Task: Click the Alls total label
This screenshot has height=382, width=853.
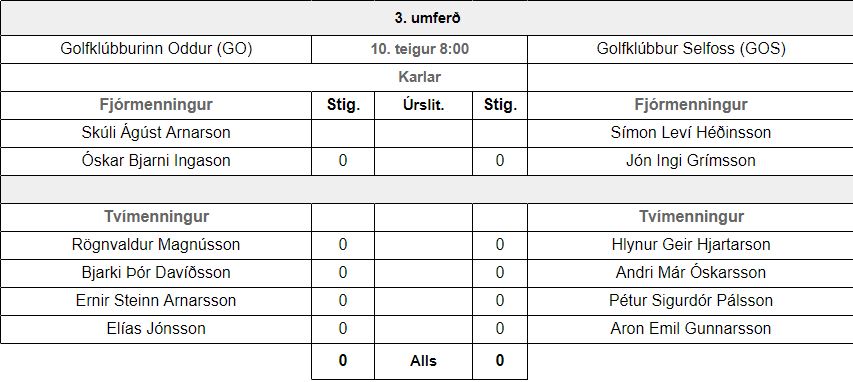Action: click(424, 361)
